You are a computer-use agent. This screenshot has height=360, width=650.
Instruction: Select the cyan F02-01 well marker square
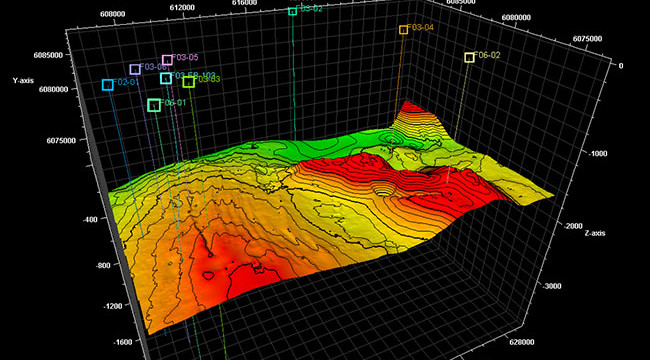[x=108, y=85]
